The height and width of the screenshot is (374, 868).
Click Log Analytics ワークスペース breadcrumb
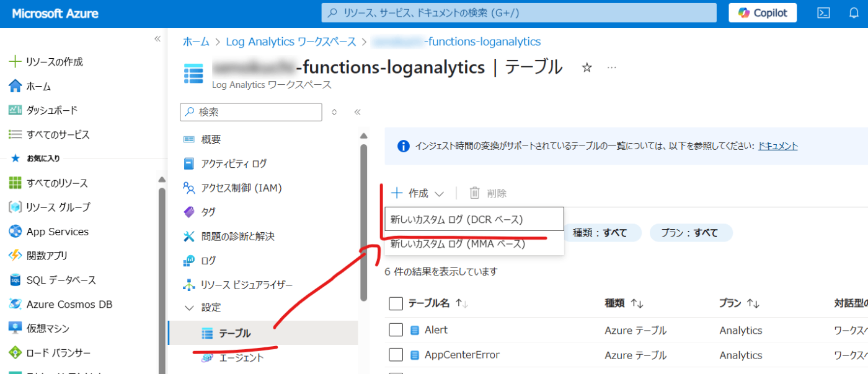pyautogui.click(x=291, y=41)
